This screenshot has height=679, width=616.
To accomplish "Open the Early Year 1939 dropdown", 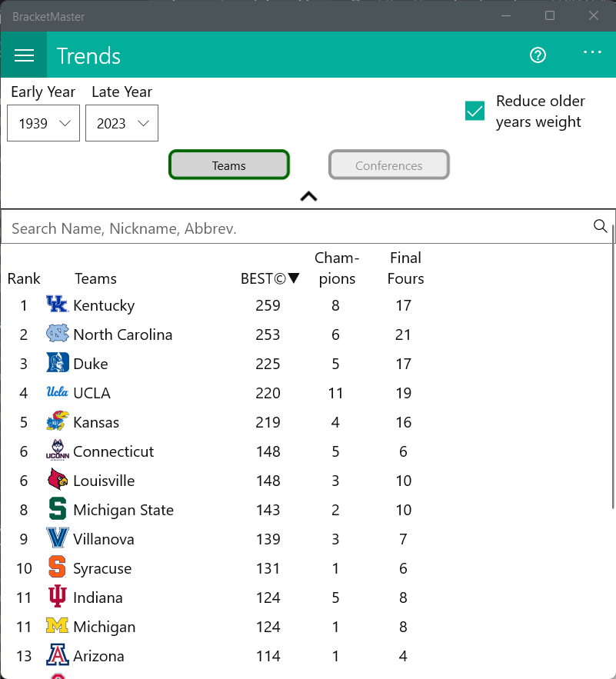I will pyautogui.click(x=43, y=123).
